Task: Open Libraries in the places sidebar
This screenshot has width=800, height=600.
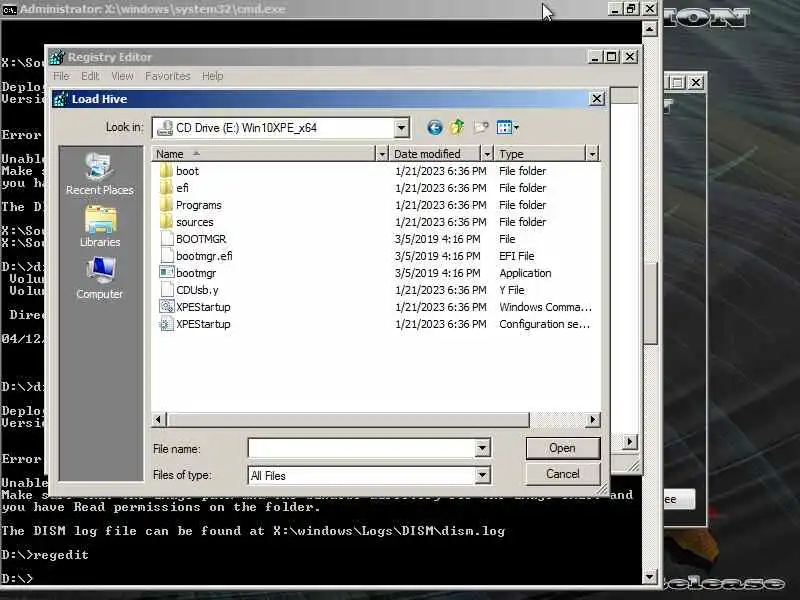Action: tap(100, 227)
